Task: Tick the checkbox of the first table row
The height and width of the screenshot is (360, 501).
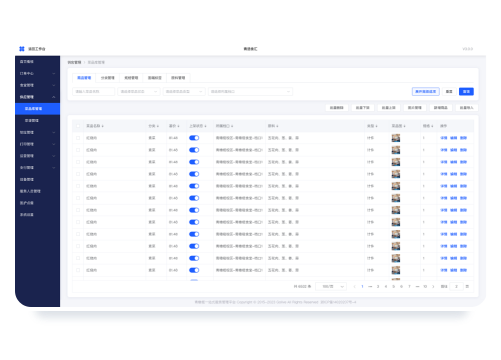Action: click(78, 138)
